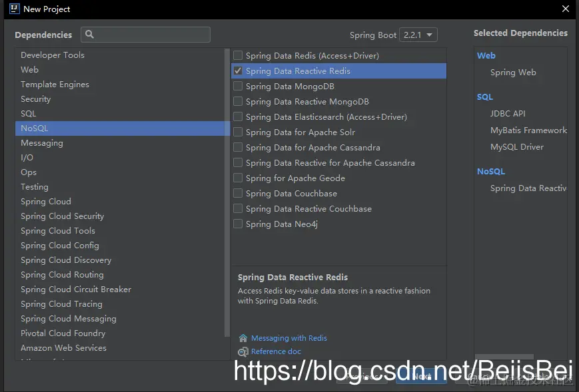Image resolution: width=579 pixels, height=392 pixels.
Task: Select Spring Cloud Discovery category
Action: pyautogui.click(x=120, y=260)
